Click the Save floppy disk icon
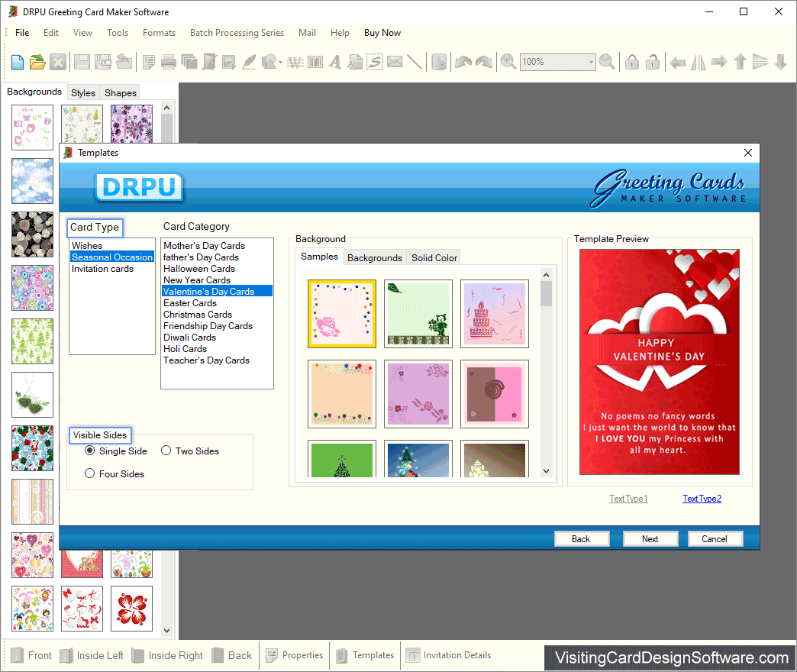This screenshot has width=797, height=672. (x=82, y=62)
